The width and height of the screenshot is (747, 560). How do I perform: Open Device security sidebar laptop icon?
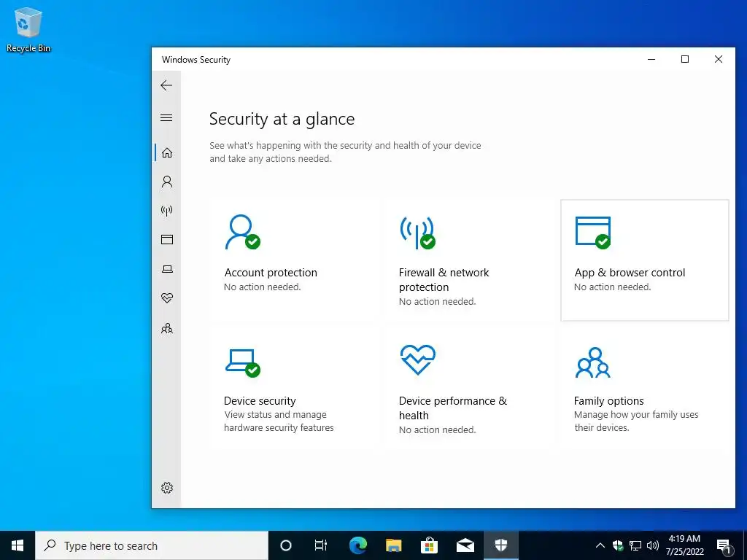(167, 269)
